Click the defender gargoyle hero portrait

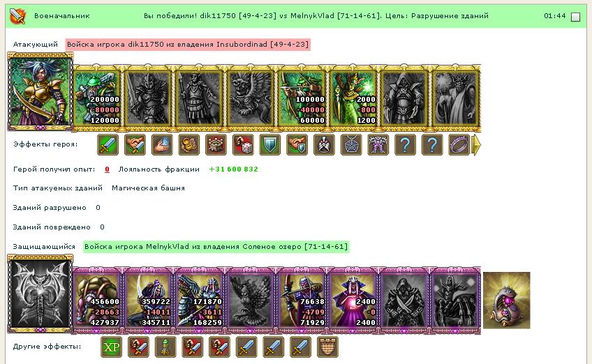[40, 294]
